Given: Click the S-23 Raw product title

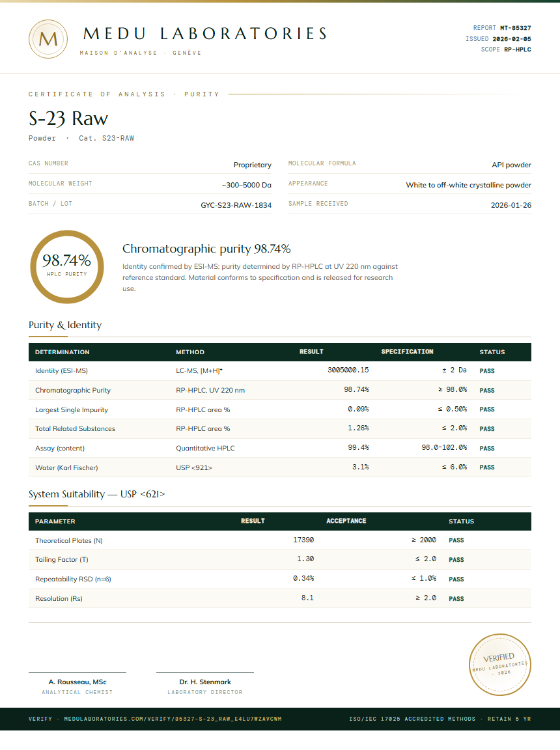Looking at the screenshot, I should (x=68, y=118).
